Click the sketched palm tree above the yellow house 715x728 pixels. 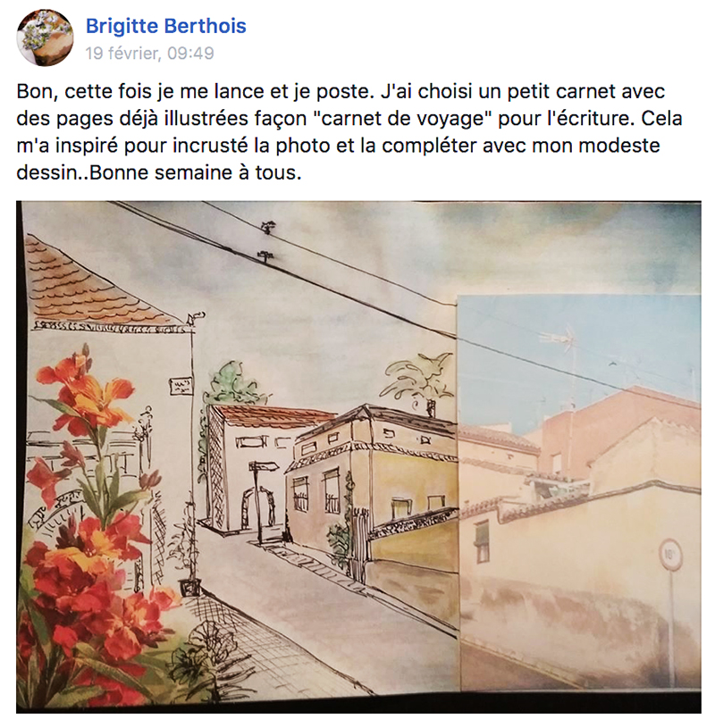tap(417, 376)
